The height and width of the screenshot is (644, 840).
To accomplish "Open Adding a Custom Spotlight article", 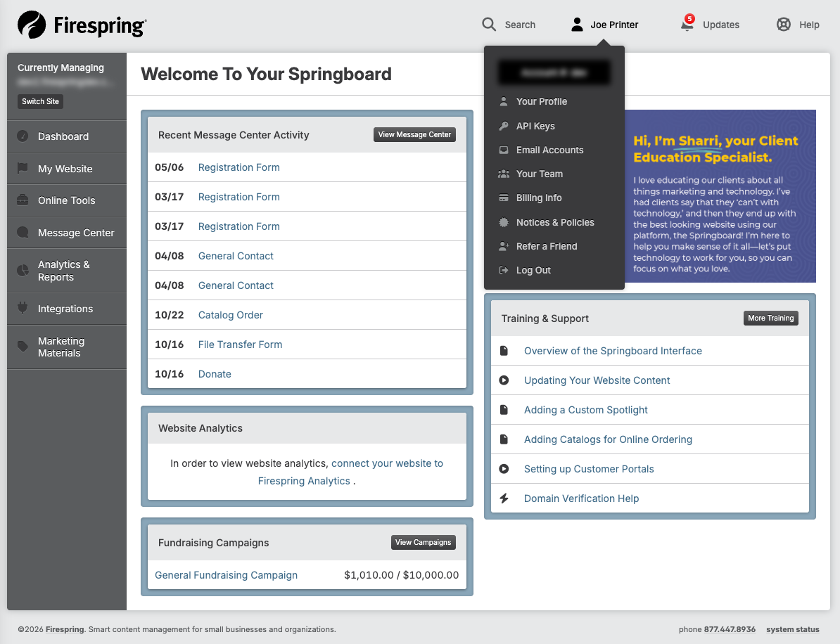I will coord(585,409).
